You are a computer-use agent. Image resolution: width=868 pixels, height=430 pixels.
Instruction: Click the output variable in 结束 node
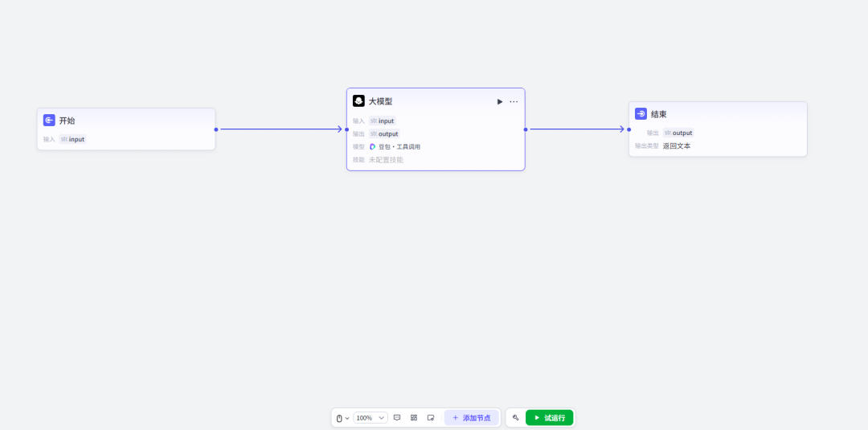tap(678, 133)
